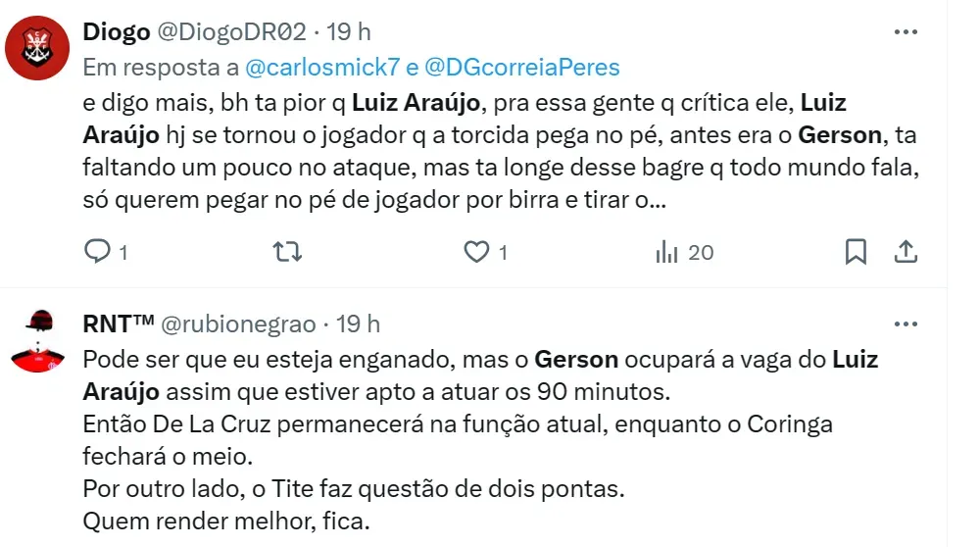The width and height of the screenshot is (980, 547).
Task: Open Diogo's display name link
Action: [x=117, y=32]
